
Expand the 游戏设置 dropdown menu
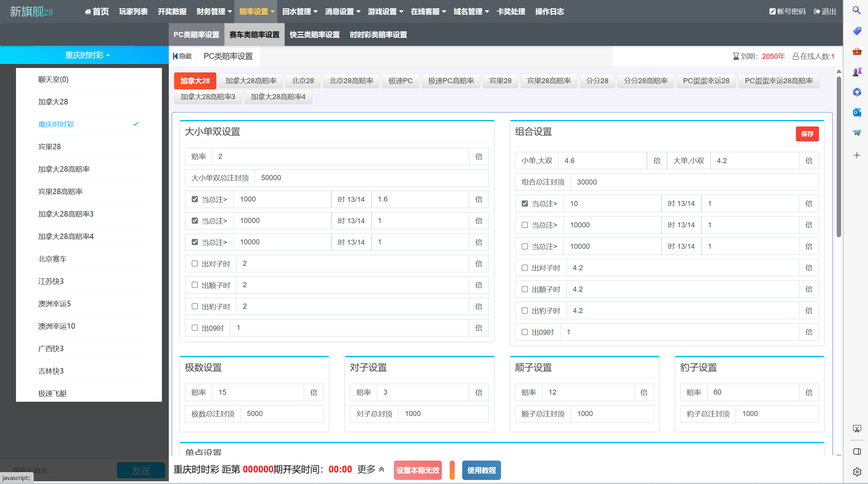385,12
